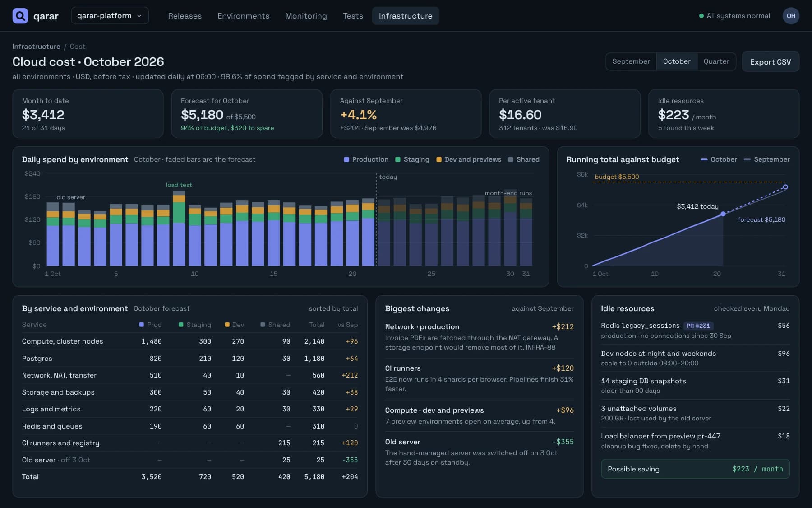The image size is (812, 508).
Task: Open the CI runners change entry
Action: (x=479, y=378)
